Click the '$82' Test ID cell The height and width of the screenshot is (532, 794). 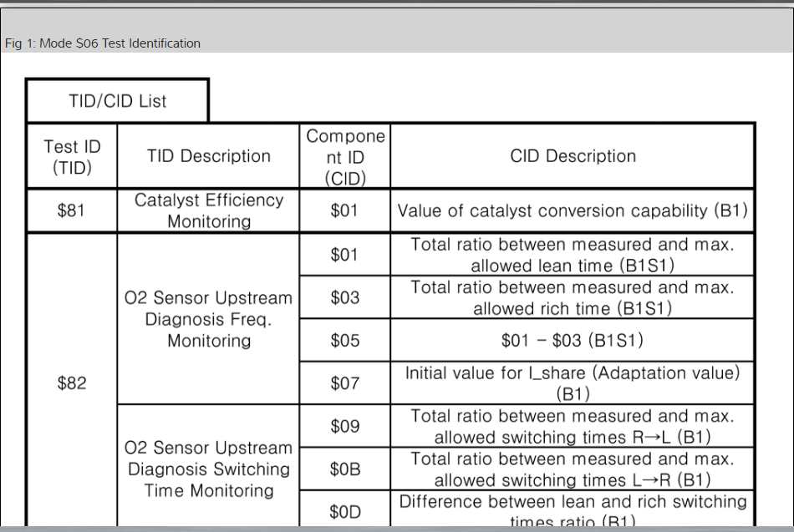(x=72, y=383)
